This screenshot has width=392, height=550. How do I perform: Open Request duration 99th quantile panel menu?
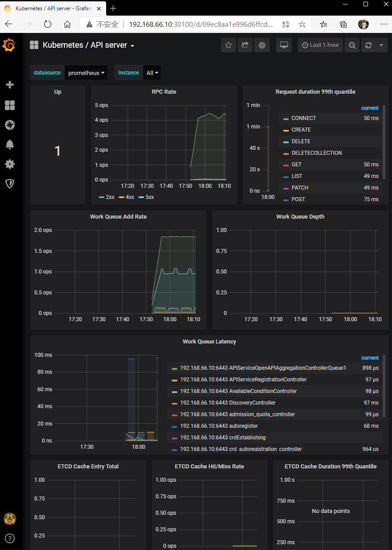315,92
